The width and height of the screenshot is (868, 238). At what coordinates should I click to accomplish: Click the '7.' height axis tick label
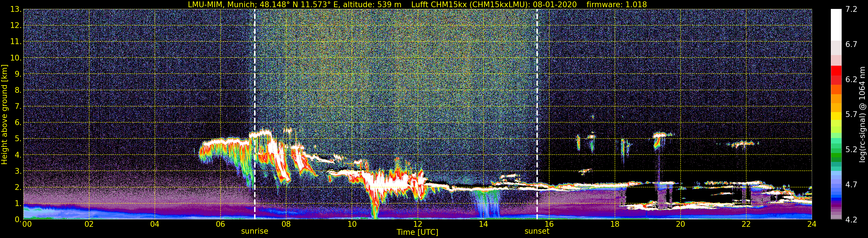[18, 107]
